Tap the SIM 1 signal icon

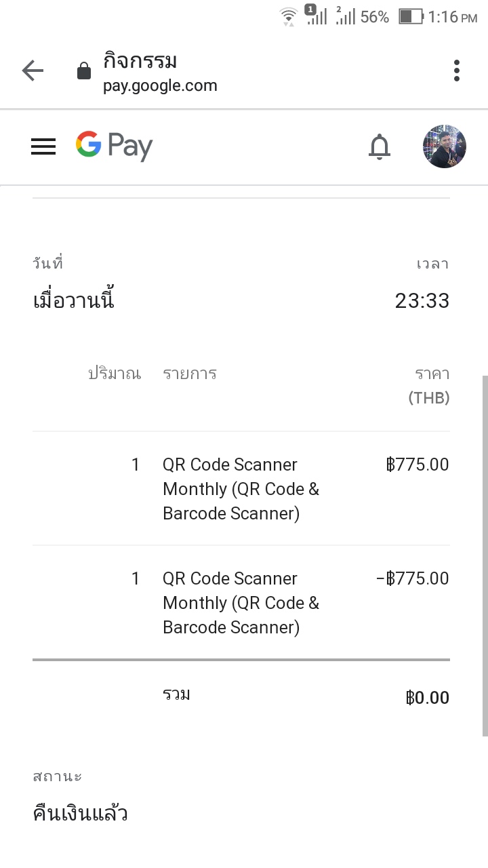(316, 15)
